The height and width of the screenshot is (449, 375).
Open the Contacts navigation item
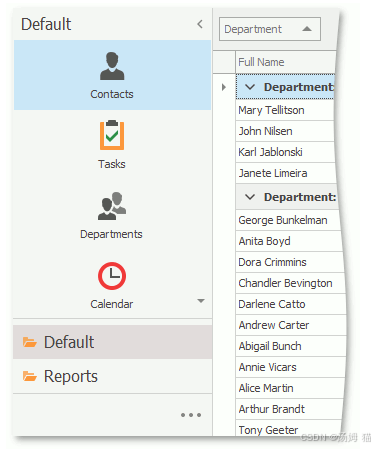[x=112, y=75]
